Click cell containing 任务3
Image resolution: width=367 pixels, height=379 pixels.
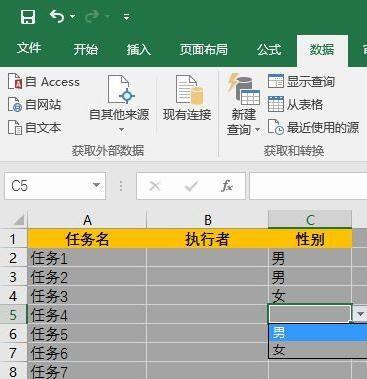(87, 296)
